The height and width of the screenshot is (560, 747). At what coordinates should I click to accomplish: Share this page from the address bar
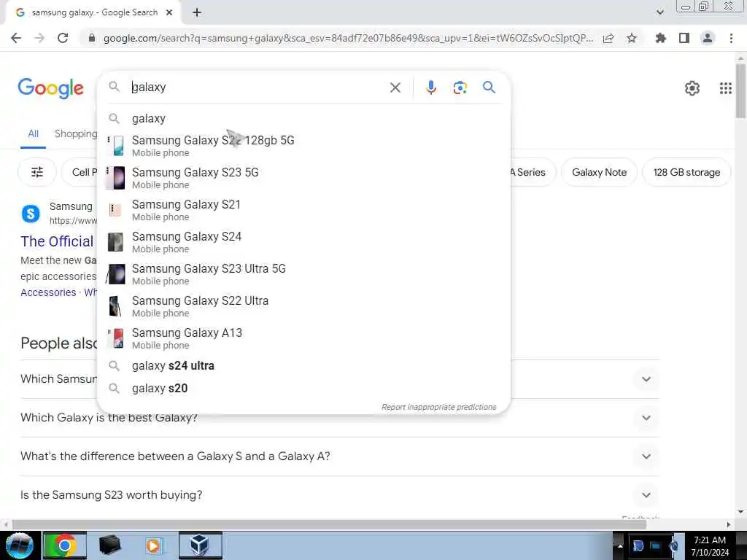pos(608,38)
